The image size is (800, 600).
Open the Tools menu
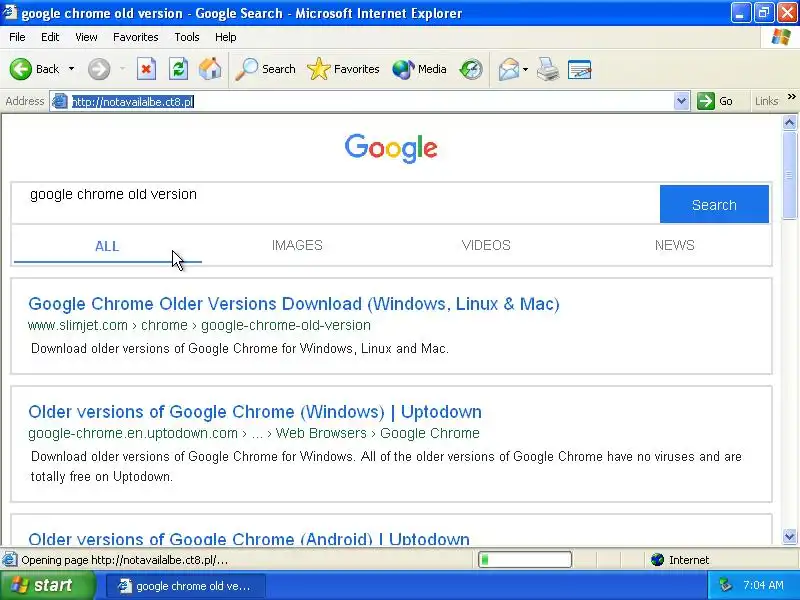(187, 37)
